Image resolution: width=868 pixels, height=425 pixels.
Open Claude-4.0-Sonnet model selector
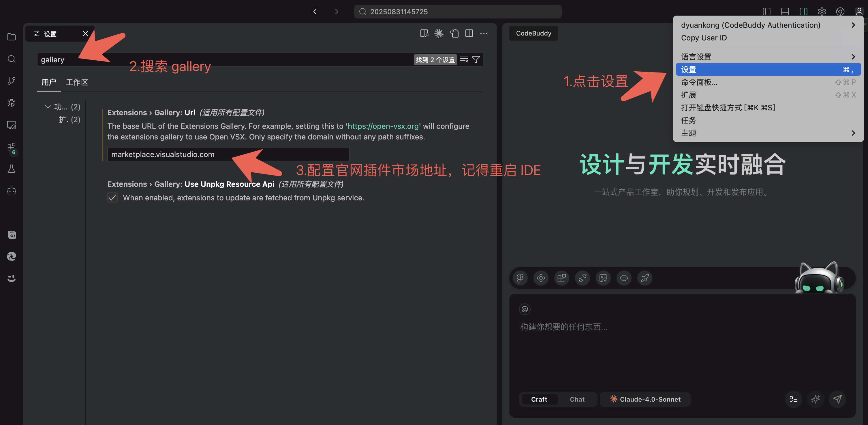(645, 399)
